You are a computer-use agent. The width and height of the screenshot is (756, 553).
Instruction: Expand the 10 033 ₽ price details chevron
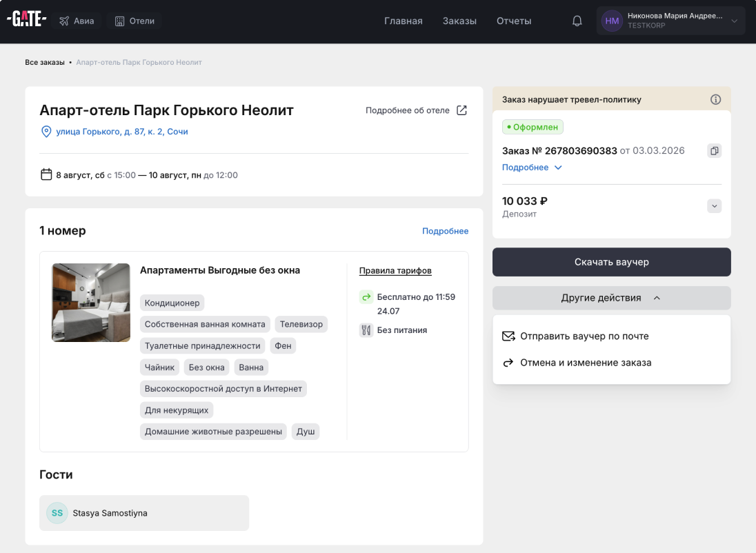pos(714,206)
